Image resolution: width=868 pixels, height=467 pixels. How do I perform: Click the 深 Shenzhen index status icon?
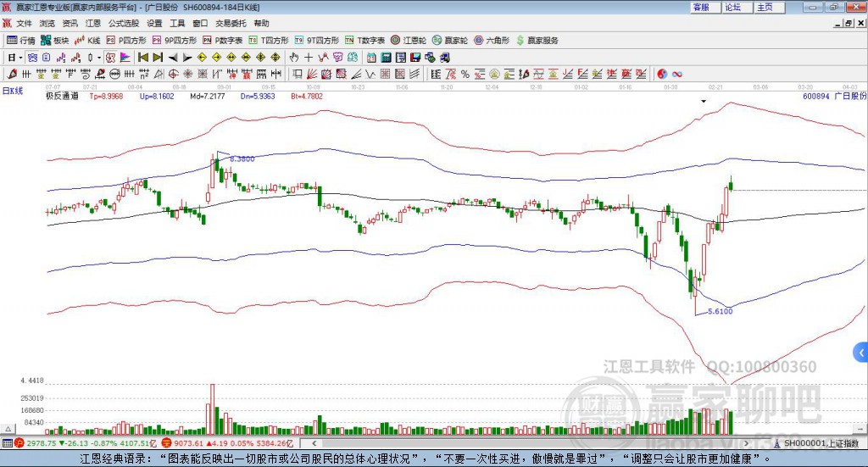click(167, 443)
